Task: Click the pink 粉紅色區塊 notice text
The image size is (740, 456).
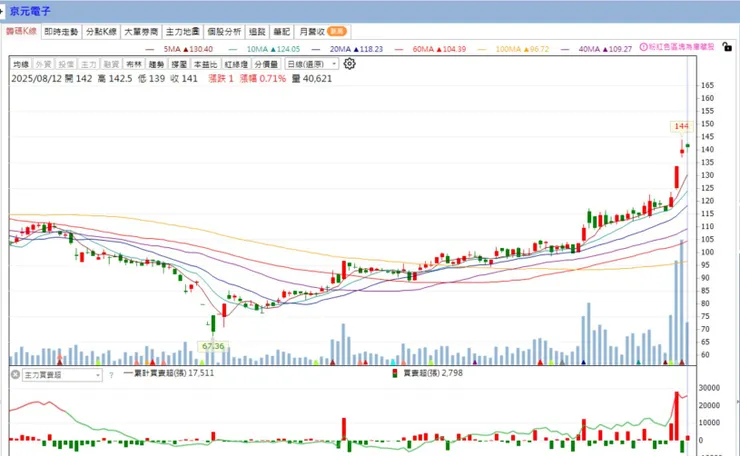Action: [681, 47]
